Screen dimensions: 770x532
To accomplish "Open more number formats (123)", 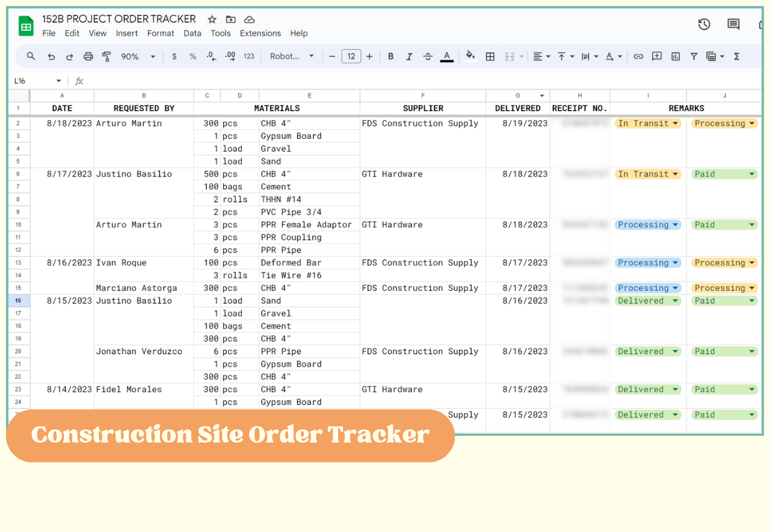I will click(x=249, y=57).
